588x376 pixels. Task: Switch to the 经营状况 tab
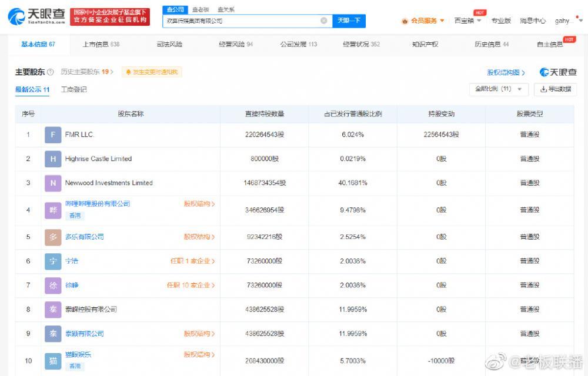click(x=361, y=44)
